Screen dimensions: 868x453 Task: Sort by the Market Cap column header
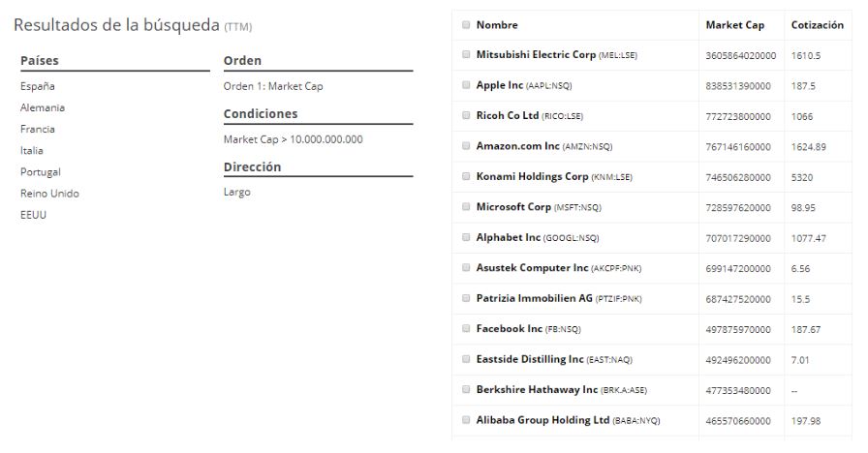[734, 25]
